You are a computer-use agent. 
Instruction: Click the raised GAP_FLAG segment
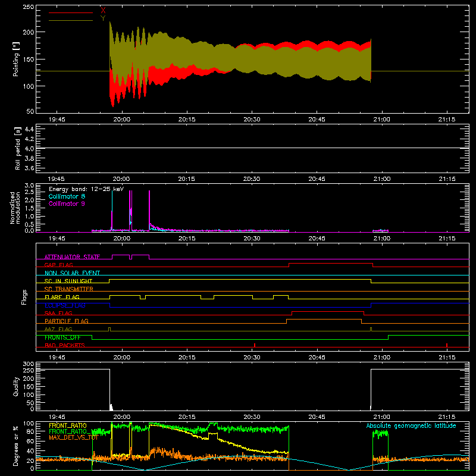(331, 264)
